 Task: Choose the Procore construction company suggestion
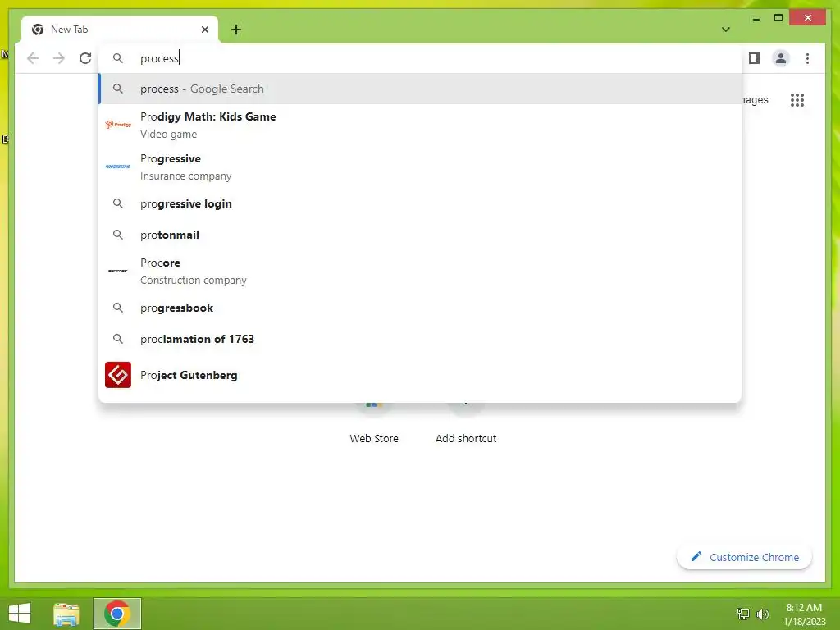click(421, 271)
